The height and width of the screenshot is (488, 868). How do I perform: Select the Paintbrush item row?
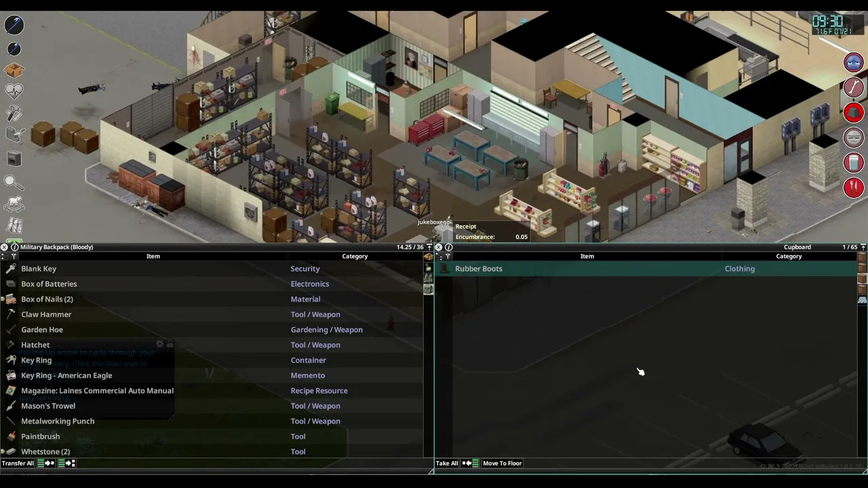click(212, 436)
